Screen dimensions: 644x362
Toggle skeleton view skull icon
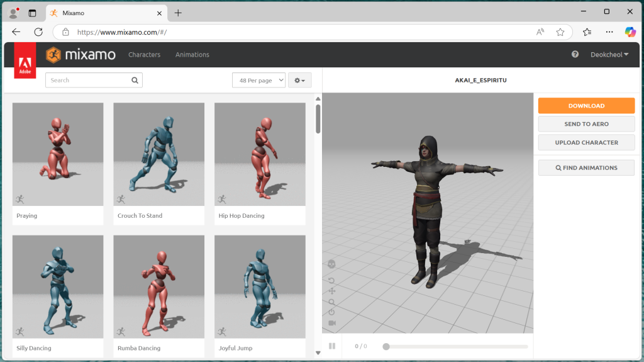click(331, 264)
